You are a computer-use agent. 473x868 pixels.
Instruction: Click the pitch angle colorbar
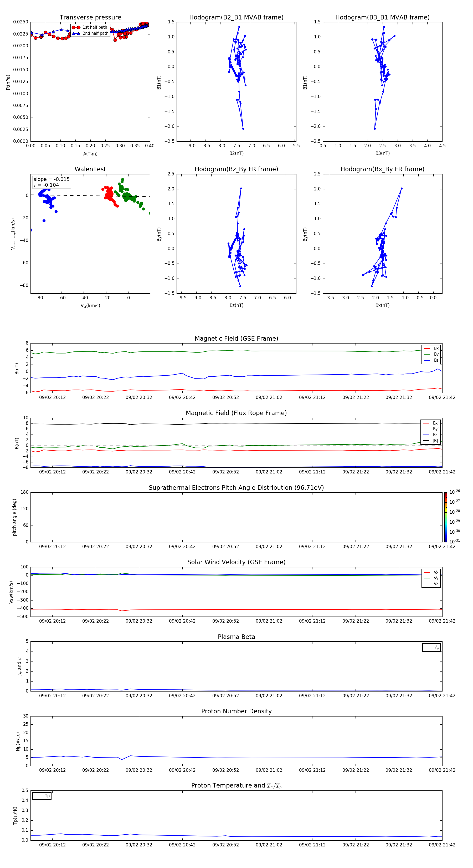[x=445, y=517]
